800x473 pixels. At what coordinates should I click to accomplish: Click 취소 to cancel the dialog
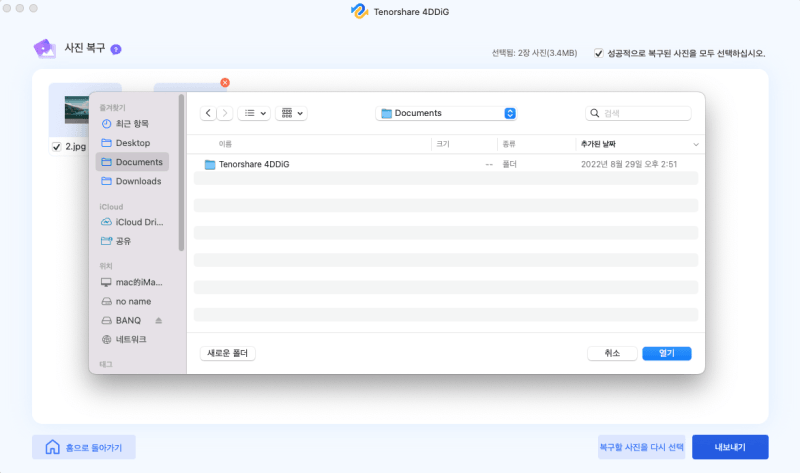pyautogui.click(x=612, y=353)
